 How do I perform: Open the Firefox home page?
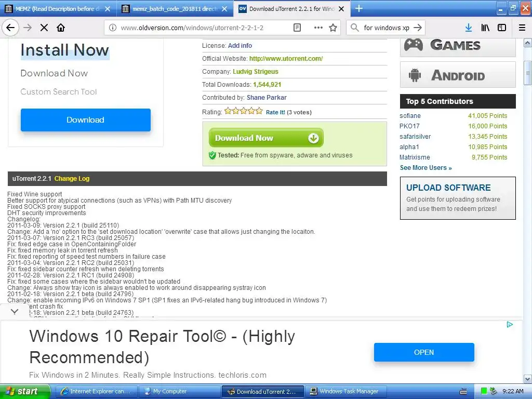tap(61, 28)
